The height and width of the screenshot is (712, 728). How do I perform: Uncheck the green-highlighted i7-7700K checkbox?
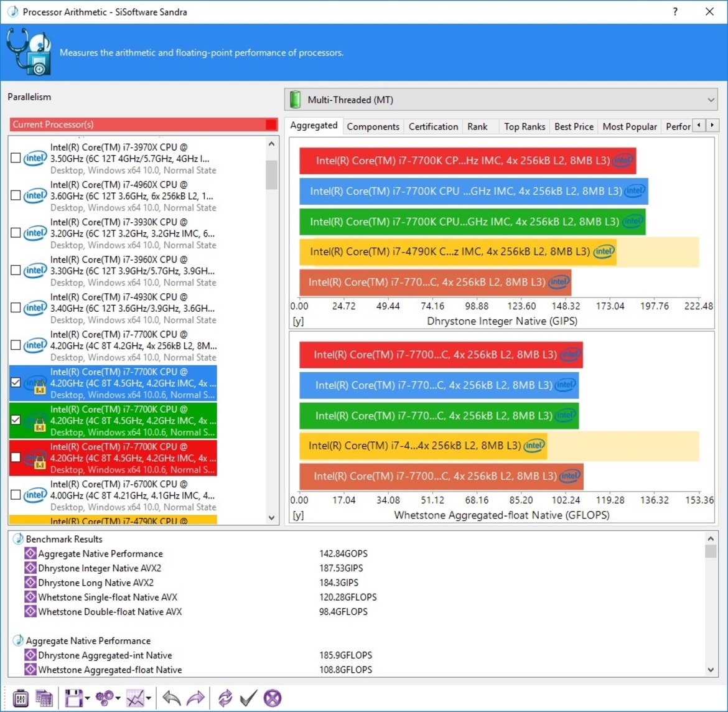click(16, 420)
